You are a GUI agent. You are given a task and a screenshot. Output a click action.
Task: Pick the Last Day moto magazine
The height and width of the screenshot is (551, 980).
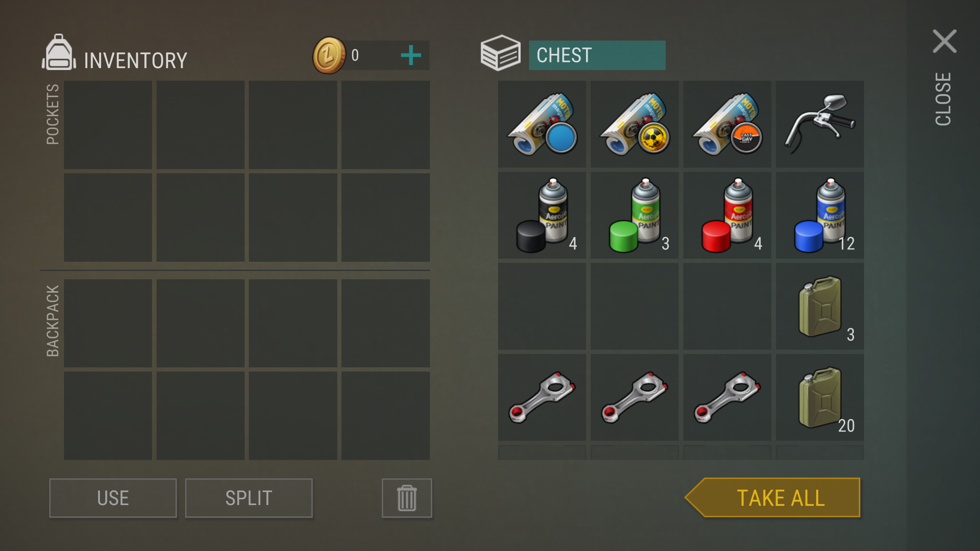tap(727, 124)
